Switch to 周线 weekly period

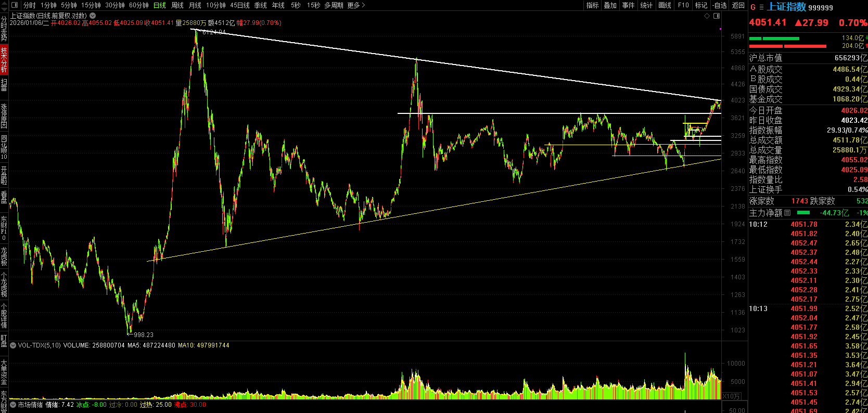coord(177,5)
